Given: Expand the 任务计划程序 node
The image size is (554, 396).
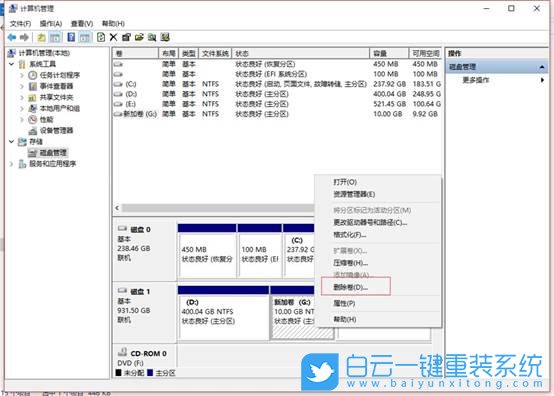Looking at the screenshot, I should pos(22,75).
